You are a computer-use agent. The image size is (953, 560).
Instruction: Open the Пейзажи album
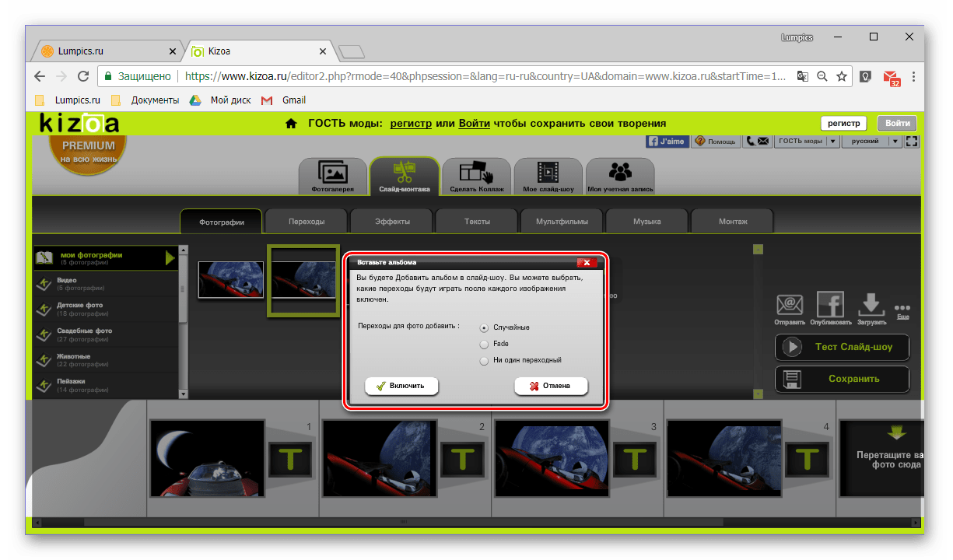coord(106,385)
